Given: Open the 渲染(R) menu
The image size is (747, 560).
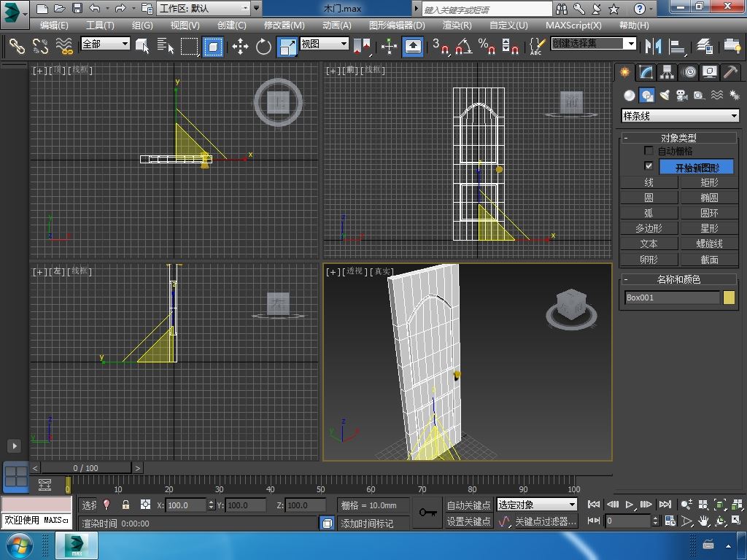Looking at the screenshot, I should pos(457,25).
